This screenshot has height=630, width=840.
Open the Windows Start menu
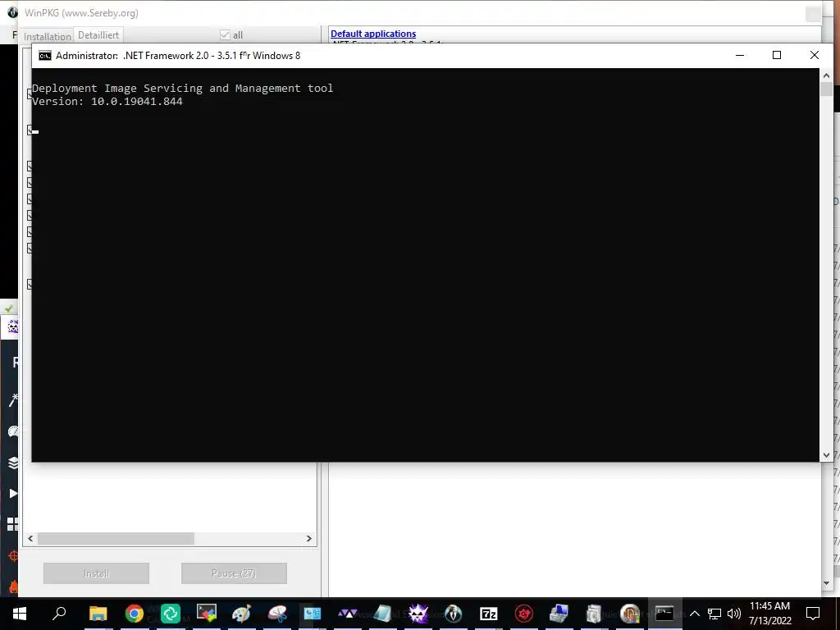(x=20, y=614)
